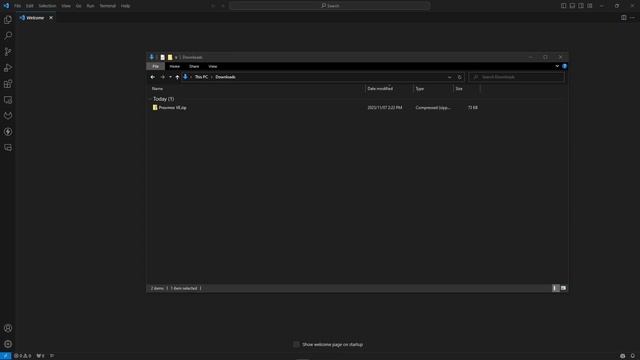This screenshot has height=360, width=640.
Task: Open the chat-style icon at bottom of activity list
Action: coord(8,148)
